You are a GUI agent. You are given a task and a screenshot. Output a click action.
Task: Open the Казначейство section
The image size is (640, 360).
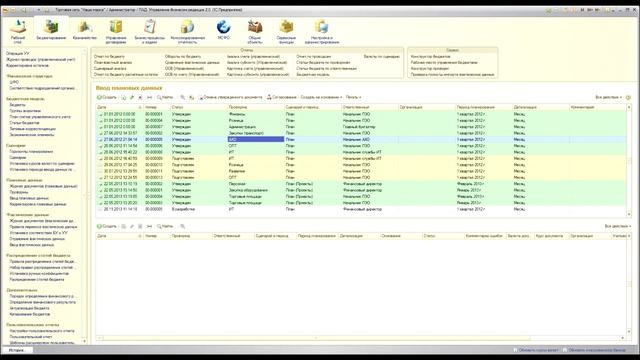tap(84, 30)
